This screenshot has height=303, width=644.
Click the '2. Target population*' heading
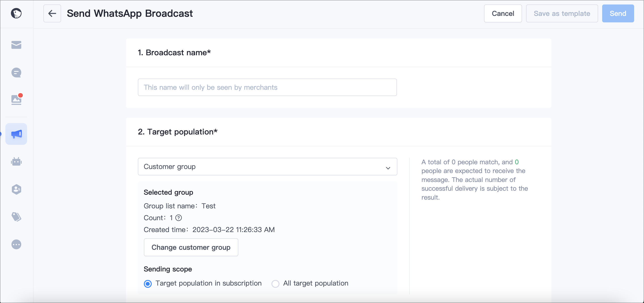click(177, 132)
